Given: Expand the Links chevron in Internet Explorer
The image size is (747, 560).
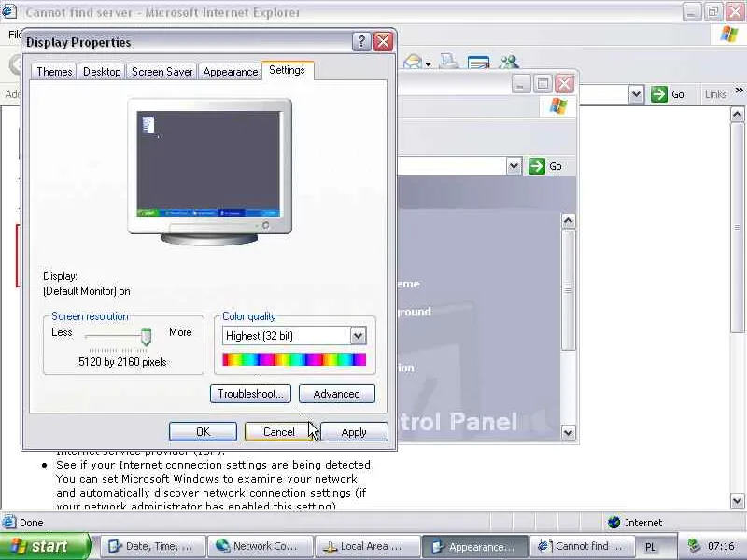Looking at the screenshot, I should [x=739, y=90].
